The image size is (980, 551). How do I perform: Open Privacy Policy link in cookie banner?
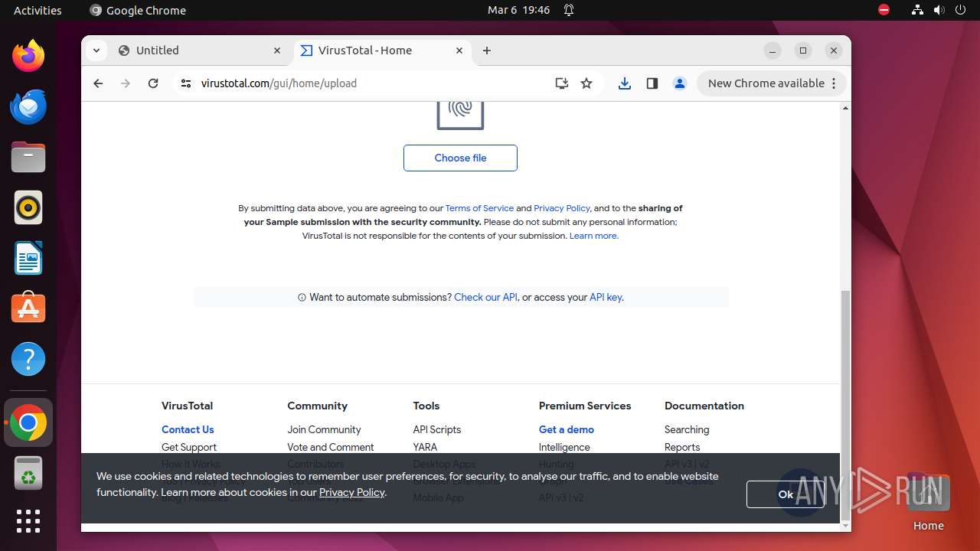coord(352,492)
